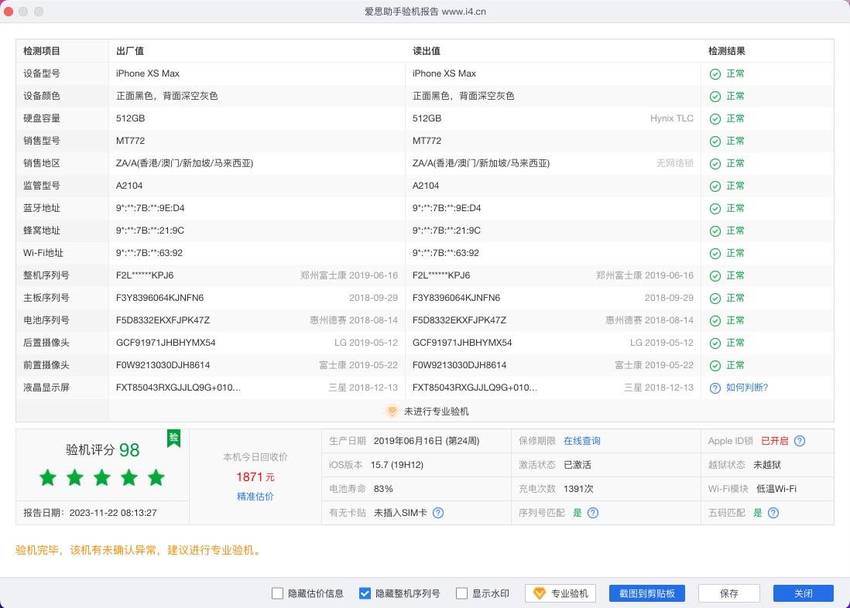Open help icon next to Apple ID锁 已开启
This screenshot has height=608, width=850.
[x=800, y=441]
